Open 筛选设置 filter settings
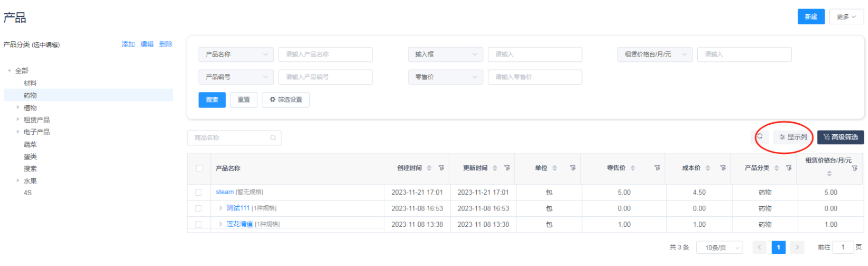 point(285,100)
